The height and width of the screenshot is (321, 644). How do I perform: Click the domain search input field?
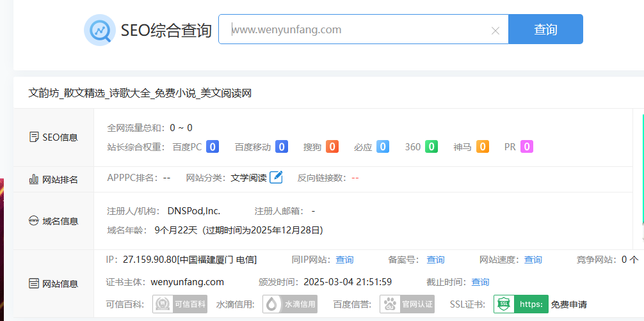358,29
